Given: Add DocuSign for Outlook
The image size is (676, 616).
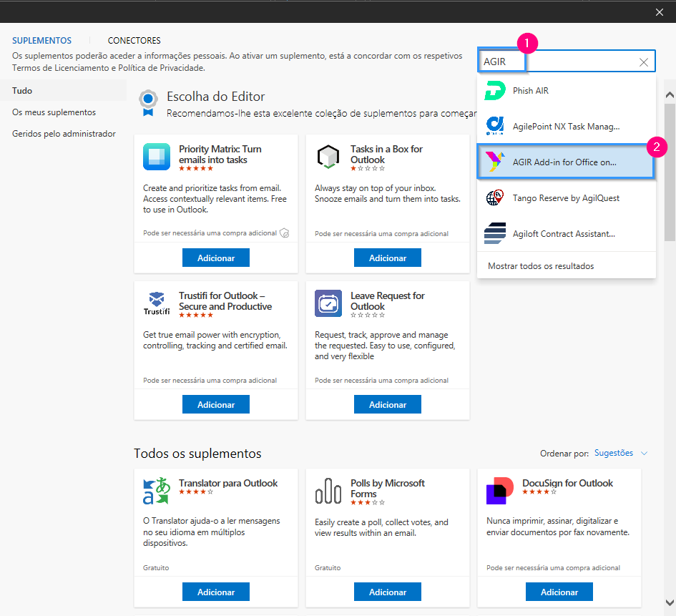Looking at the screenshot, I should click(x=559, y=592).
